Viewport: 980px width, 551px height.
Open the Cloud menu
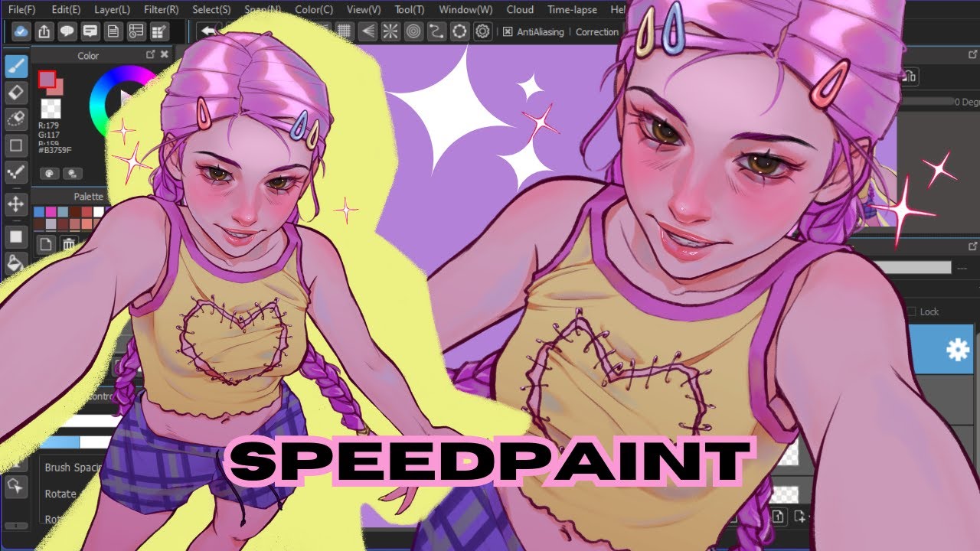pos(520,10)
